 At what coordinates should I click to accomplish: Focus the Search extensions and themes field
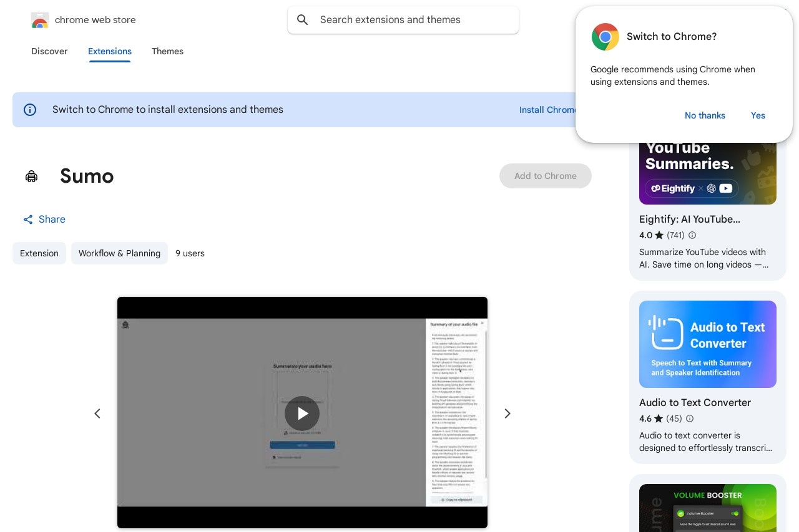click(403, 20)
